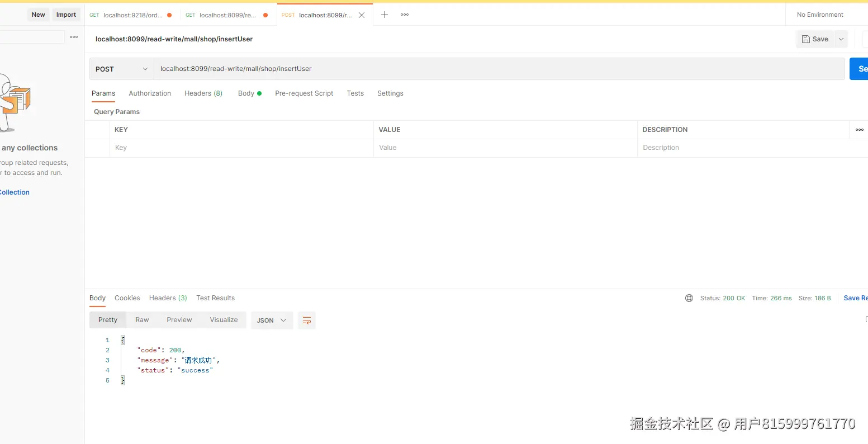The height and width of the screenshot is (444, 868).
Task: Switch response view to Visualize
Action: coord(224,320)
